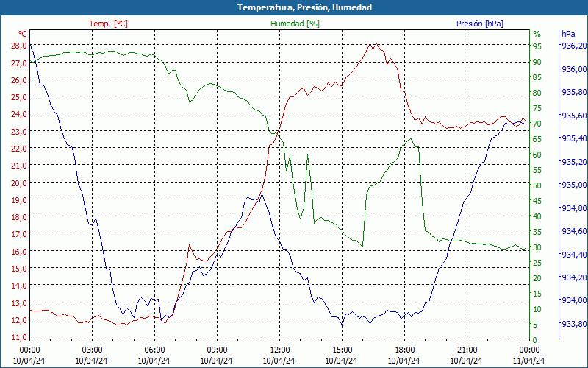
Task: Click the '11/04/24' date label
Action: (528, 361)
